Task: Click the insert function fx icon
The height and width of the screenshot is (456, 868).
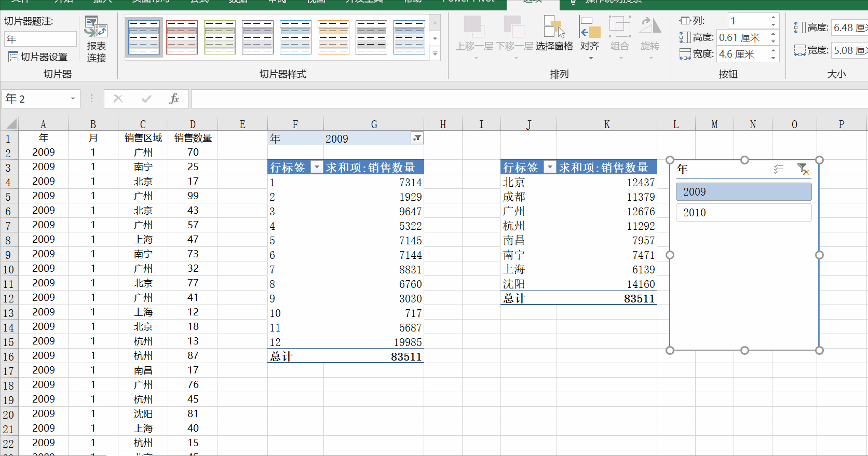Action: [174, 99]
